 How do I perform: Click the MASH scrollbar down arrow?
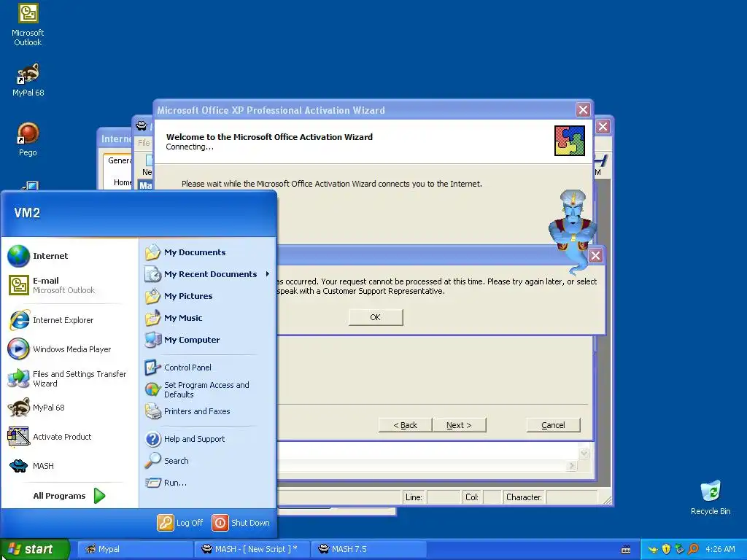tap(584, 454)
